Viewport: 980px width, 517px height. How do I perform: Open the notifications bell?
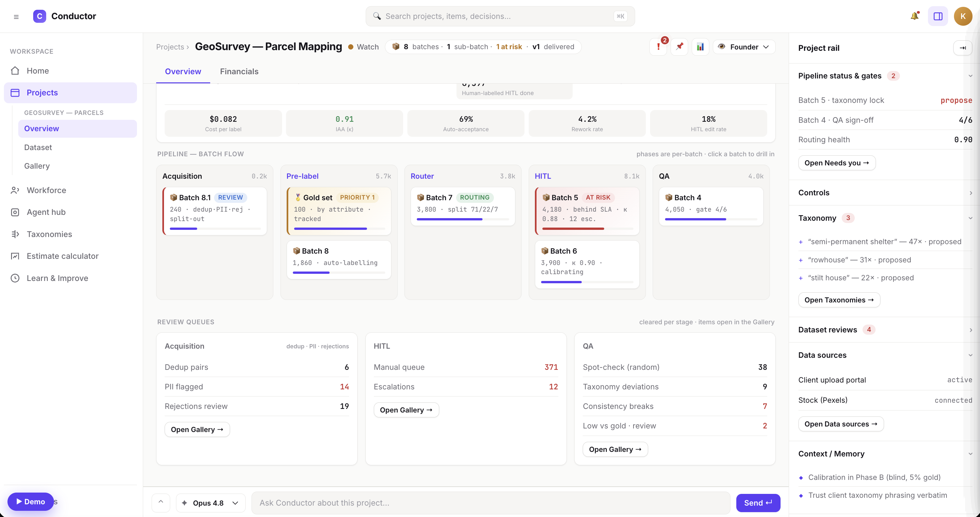(x=915, y=16)
